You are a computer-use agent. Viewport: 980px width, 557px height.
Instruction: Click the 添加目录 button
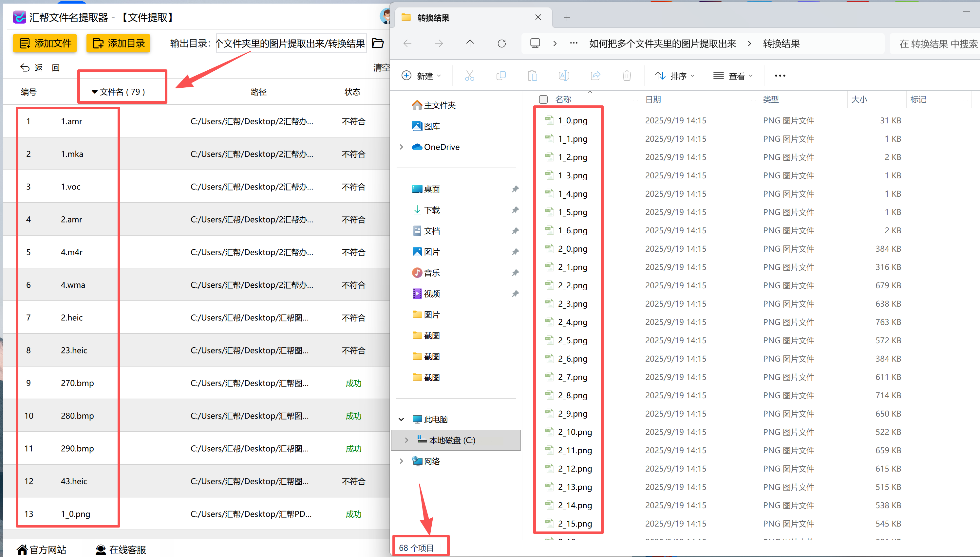point(118,43)
